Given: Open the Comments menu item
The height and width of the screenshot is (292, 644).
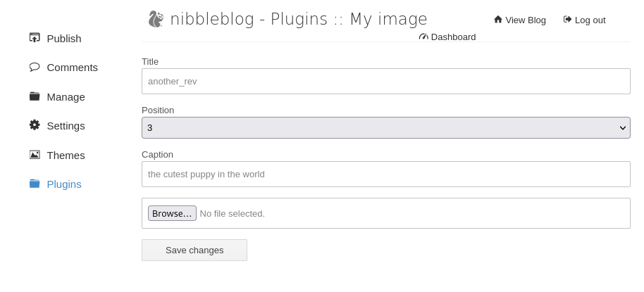Looking at the screenshot, I should (72, 68).
